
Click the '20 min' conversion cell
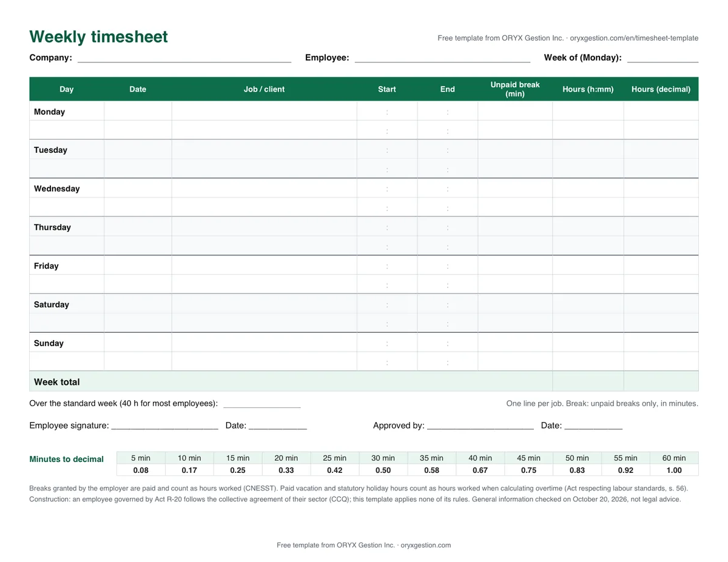pyautogui.click(x=286, y=458)
